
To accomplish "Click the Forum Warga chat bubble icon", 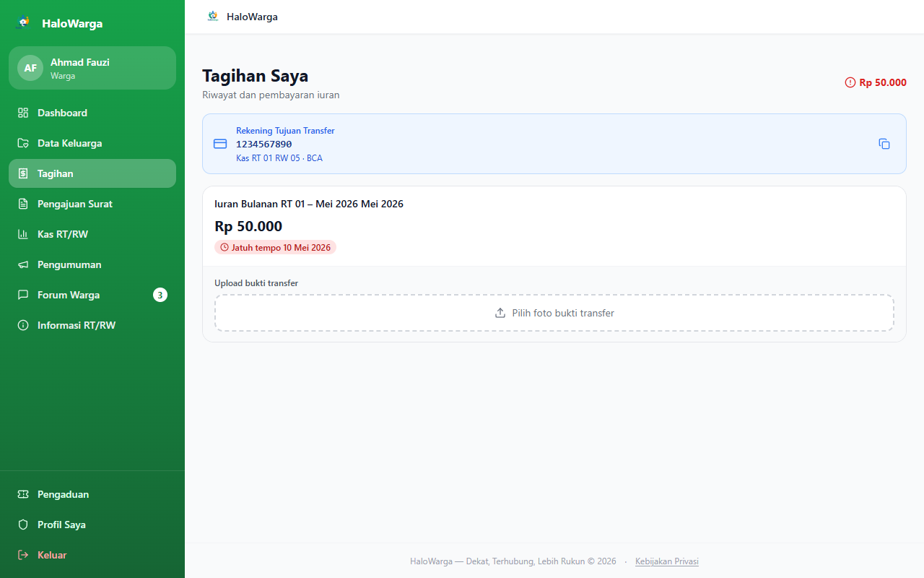I will [x=23, y=295].
